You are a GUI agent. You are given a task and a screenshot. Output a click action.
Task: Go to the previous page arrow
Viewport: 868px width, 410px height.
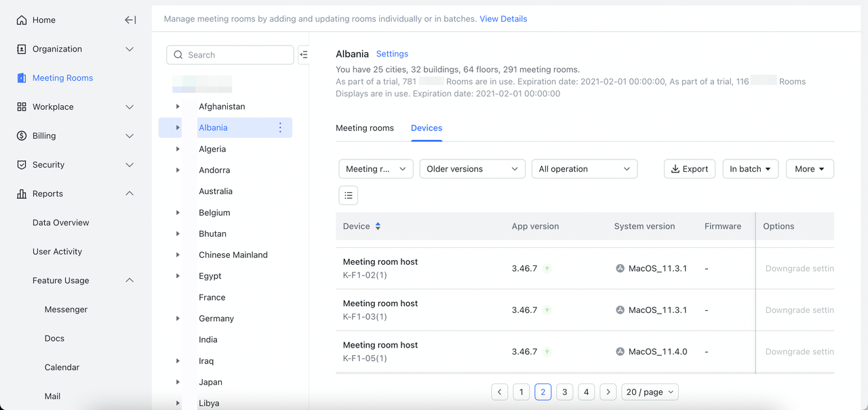pos(500,392)
